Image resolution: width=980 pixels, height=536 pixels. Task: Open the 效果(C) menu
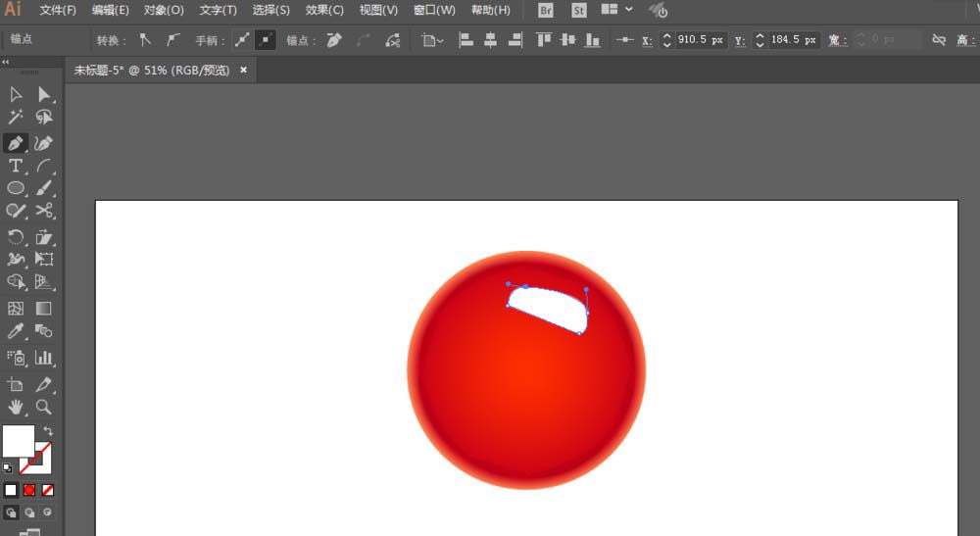324,10
